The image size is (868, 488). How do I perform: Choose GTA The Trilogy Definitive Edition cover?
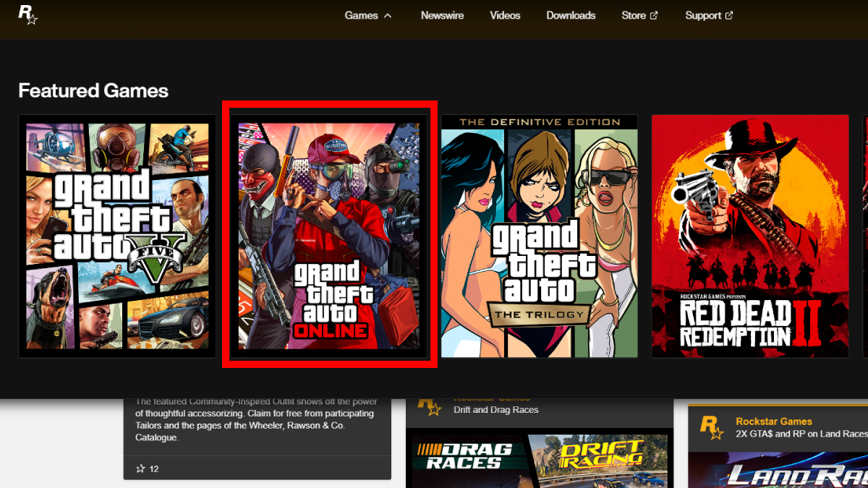coord(539,236)
